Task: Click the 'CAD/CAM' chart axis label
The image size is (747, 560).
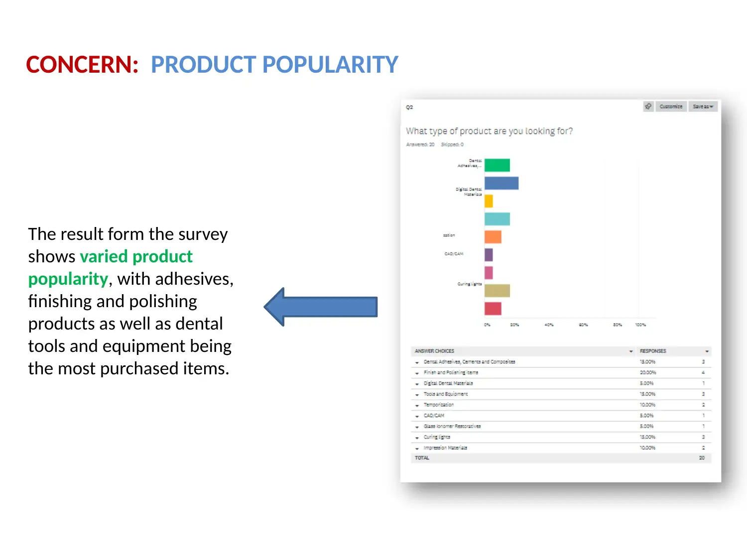Action: (454, 254)
